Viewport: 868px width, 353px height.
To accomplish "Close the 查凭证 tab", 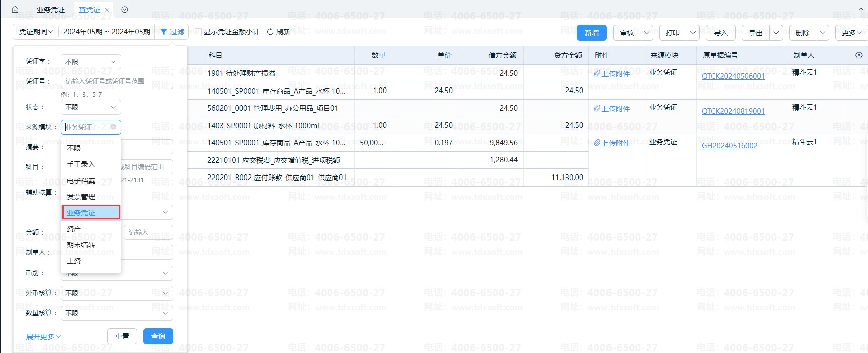I will pyautogui.click(x=107, y=10).
